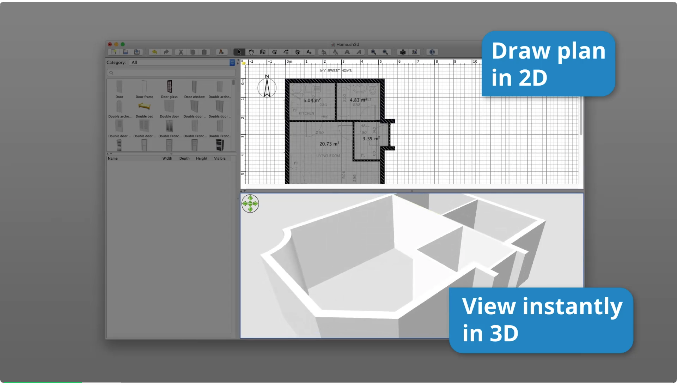Click the Redo arrow icon
678x385 pixels.
(x=166, y=52)
